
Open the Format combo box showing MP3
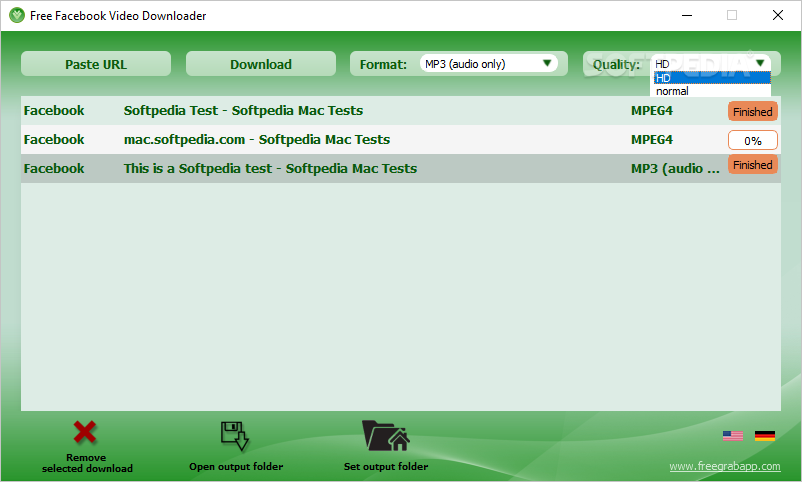pos(488,63)
